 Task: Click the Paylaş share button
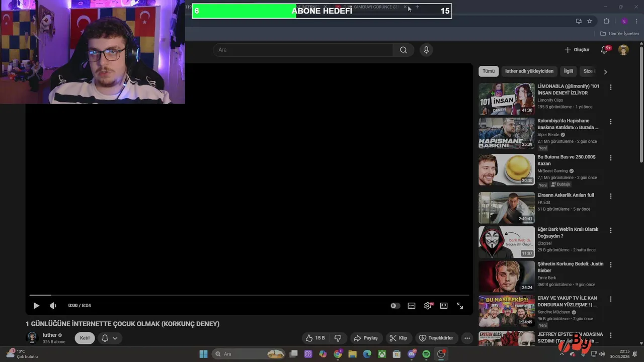[366, 338]
